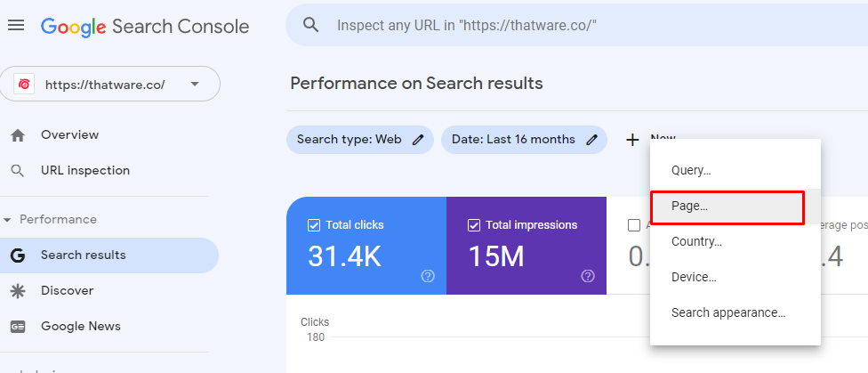This screenshot has width=868, height=373.
Task: Uncheck the Total clicks checkbox
Action: (313, 225)
